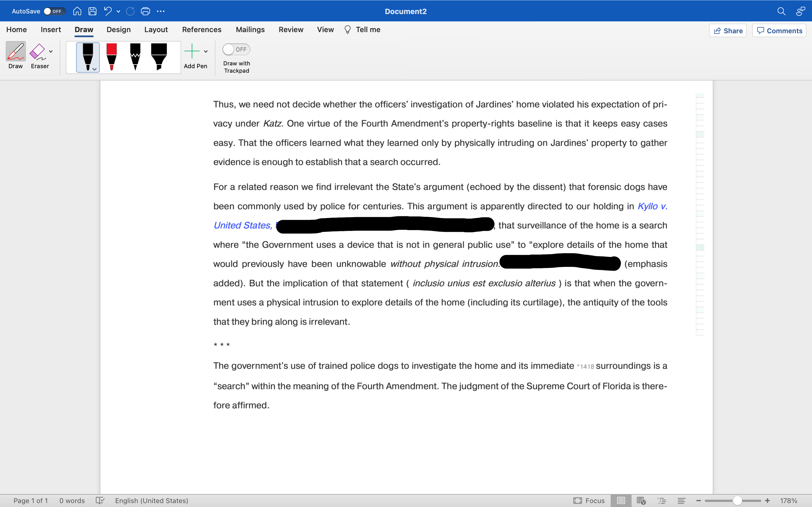Switch to the Review tab
812x507 pixels.
[291, 30]
